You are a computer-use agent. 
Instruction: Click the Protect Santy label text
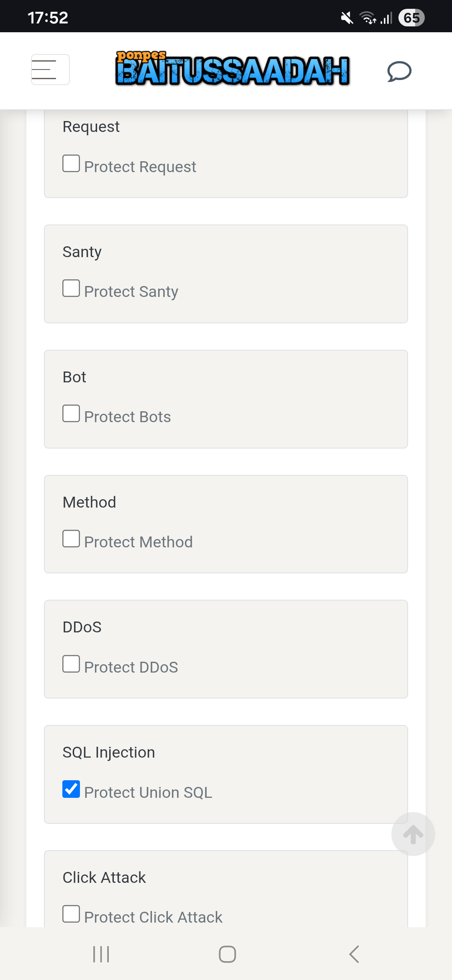pos(131,291)
